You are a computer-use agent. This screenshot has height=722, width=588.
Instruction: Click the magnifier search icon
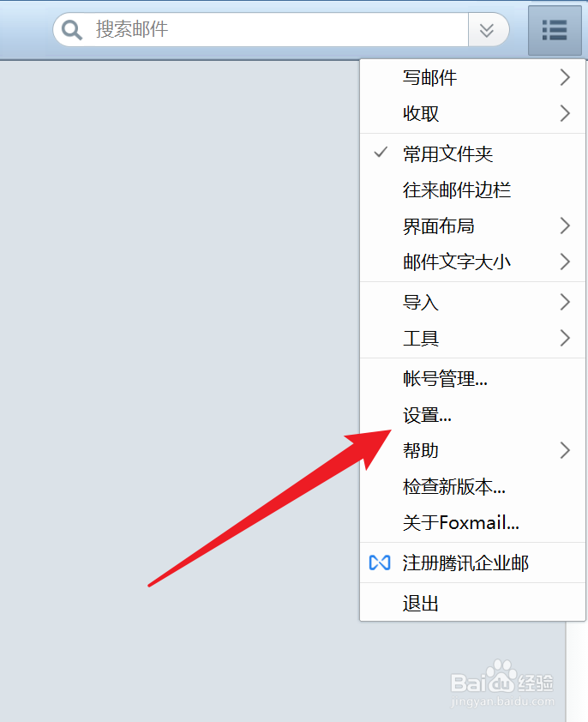pos(72,30)
